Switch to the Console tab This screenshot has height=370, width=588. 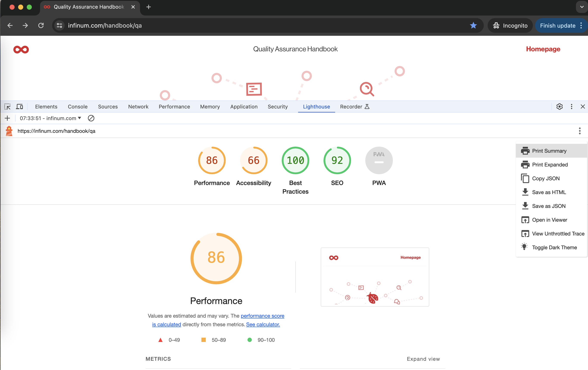78,107
